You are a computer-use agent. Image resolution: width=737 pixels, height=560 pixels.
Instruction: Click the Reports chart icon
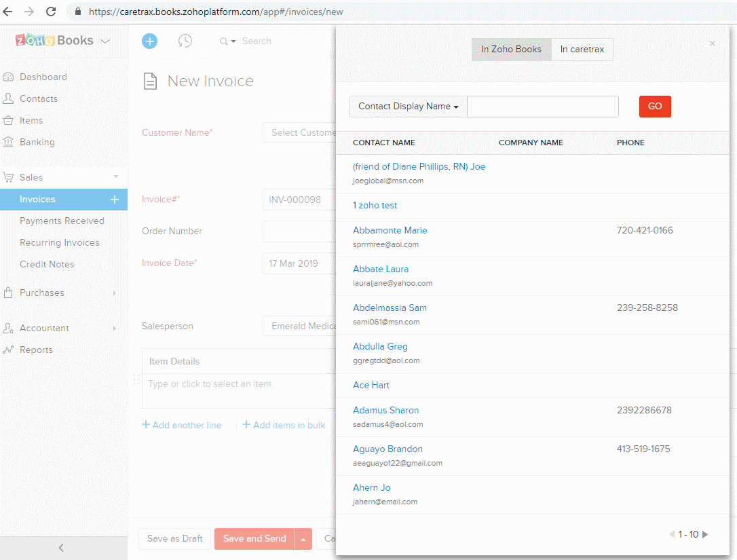click(x=8, y=350)
